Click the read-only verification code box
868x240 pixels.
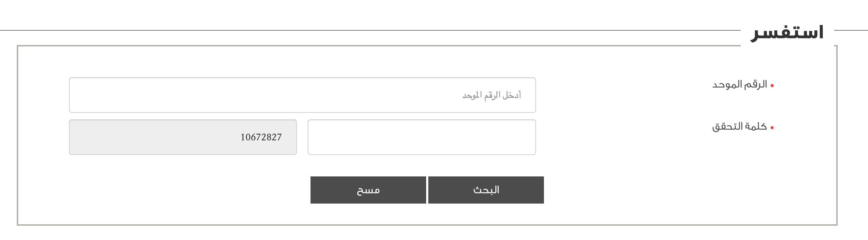click(x=183, y=137)
